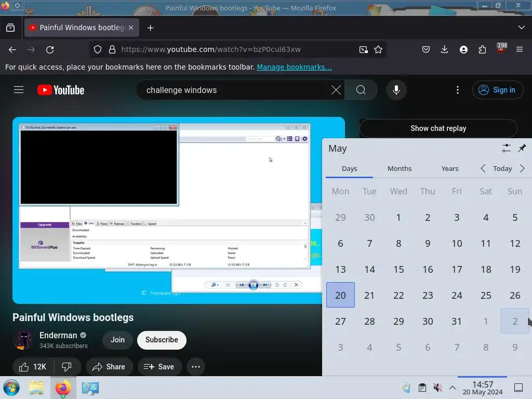Open the Enderman channel name link
532x399 pixels.
(58, 335)
